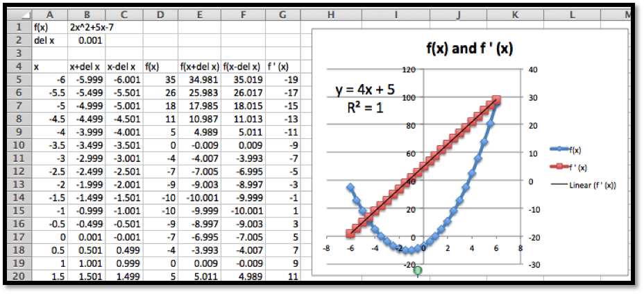This screenshot has height=294, width=644.
Task: Click the blue f(x) legend entry
Action: 575,149
